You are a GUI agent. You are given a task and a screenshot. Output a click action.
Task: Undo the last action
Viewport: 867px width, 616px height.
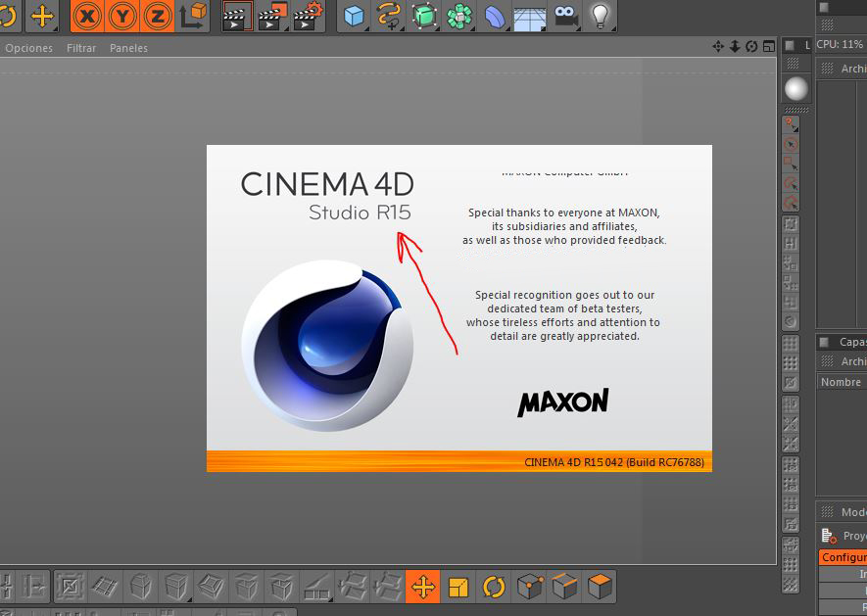click(10, 17)
